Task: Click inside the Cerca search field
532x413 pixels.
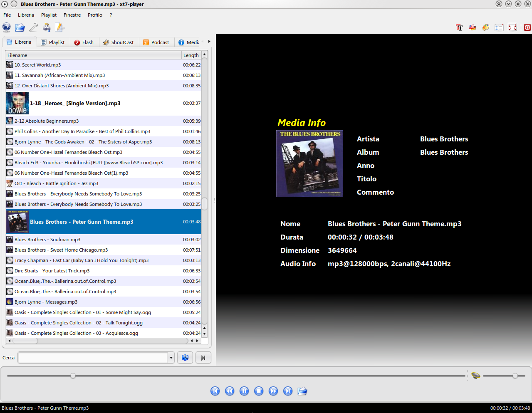Action: (x=93, y=358)
